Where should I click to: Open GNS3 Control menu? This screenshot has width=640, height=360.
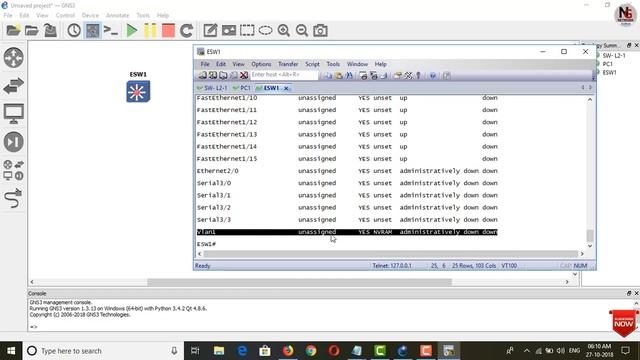click(x=65, y=16)
